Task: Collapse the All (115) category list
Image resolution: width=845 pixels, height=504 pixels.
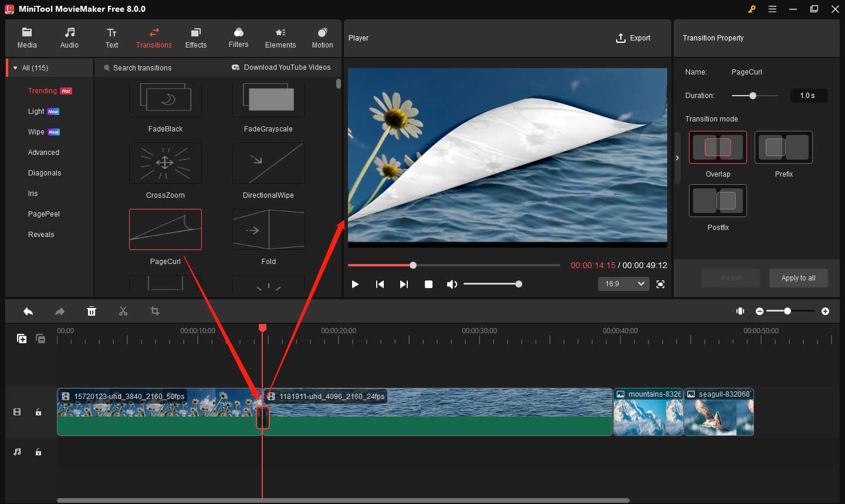Action: click(15, 68)
